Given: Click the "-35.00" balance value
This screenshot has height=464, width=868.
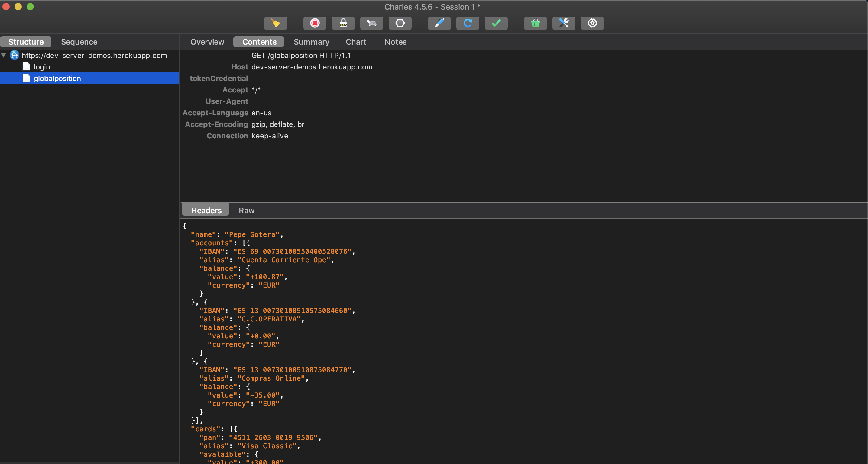Looking at the screenshot, I should 263,395.
